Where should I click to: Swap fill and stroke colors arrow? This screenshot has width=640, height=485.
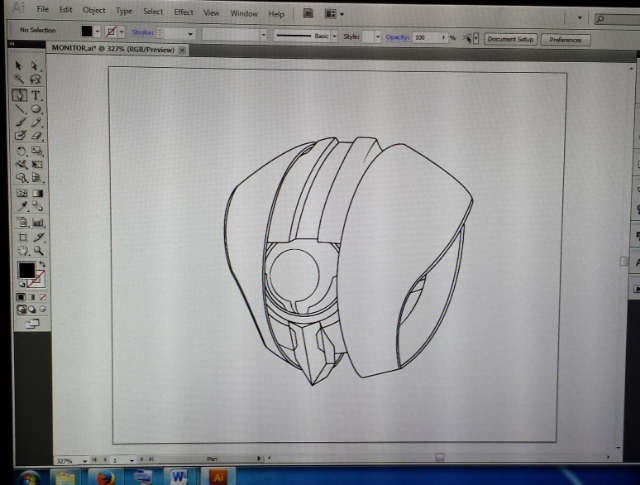coord(42,264)
